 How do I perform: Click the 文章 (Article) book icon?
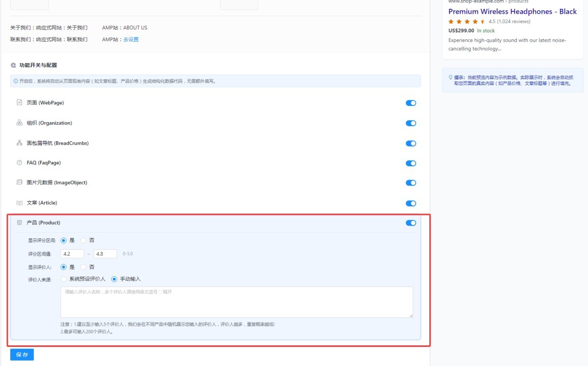pyautogui.click(x=20, y=203)
